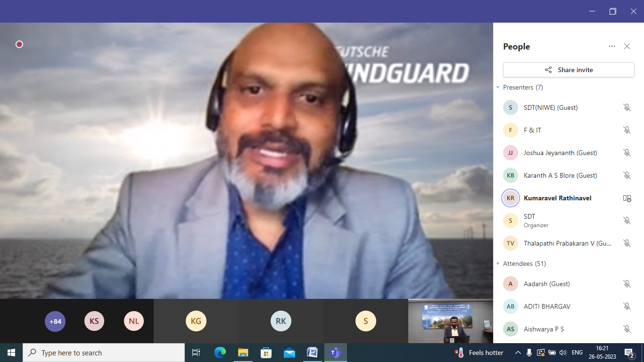Toggle mic icon next to Joshua Jeyananth
Viewport: 644px width, 362px height.
(x=627, y=153)
